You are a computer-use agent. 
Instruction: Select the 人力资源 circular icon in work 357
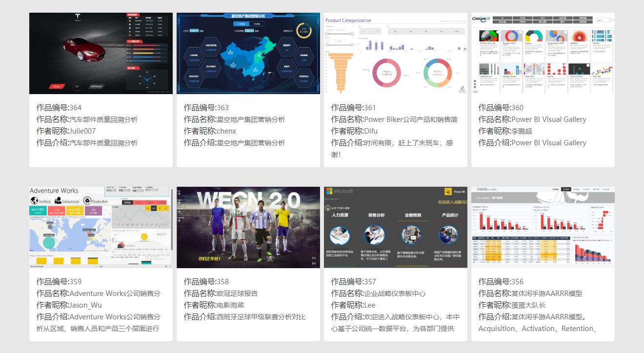(340, 235)
